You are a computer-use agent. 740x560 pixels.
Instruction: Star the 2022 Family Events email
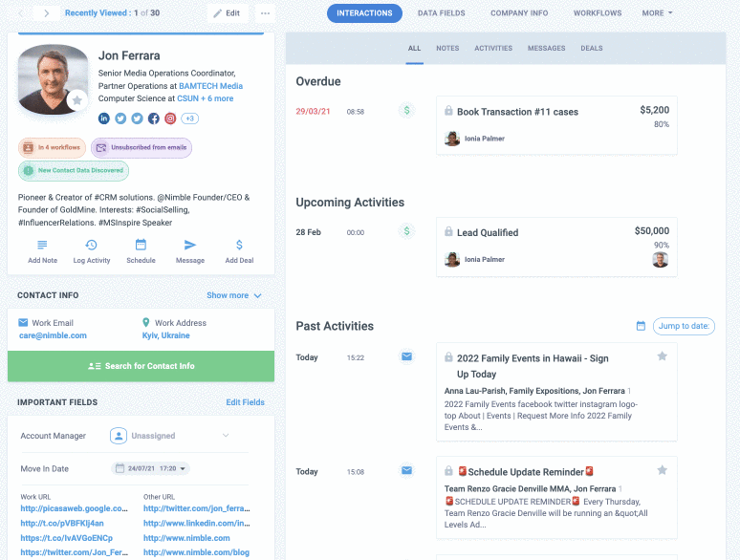tap(662, 356)
